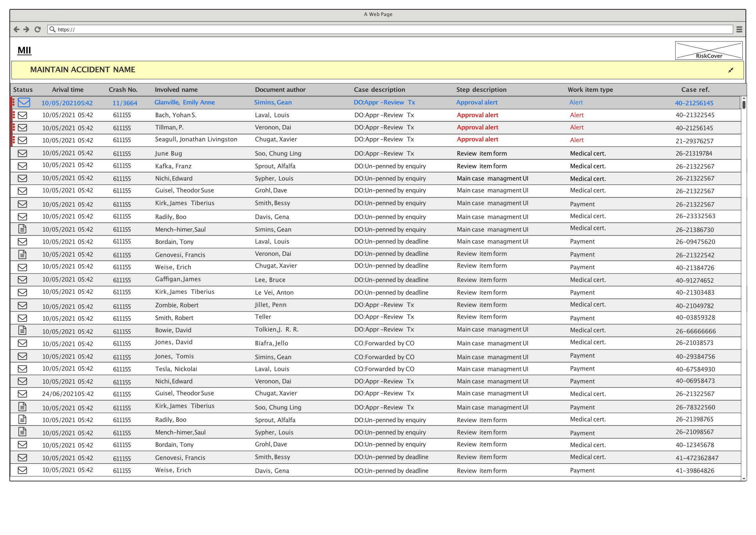756x535 pixels.
Task: Sort by Arival time column header
Action: (68, 90)
